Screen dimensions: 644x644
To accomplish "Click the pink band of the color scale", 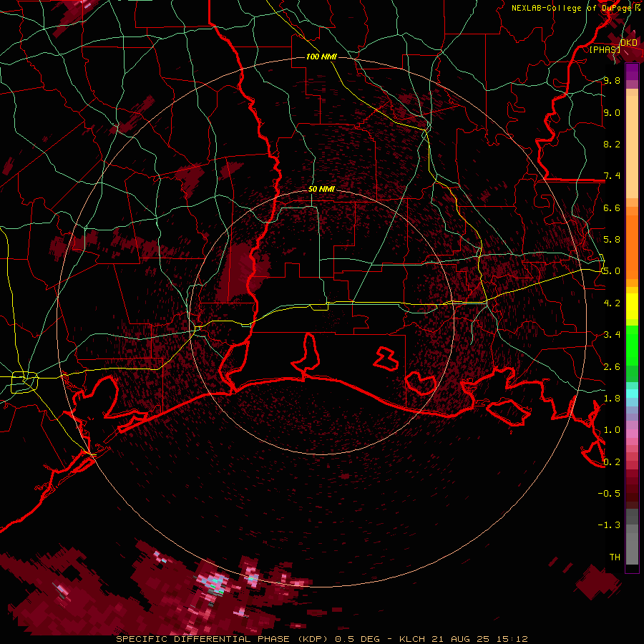I will tap(632, 434).
